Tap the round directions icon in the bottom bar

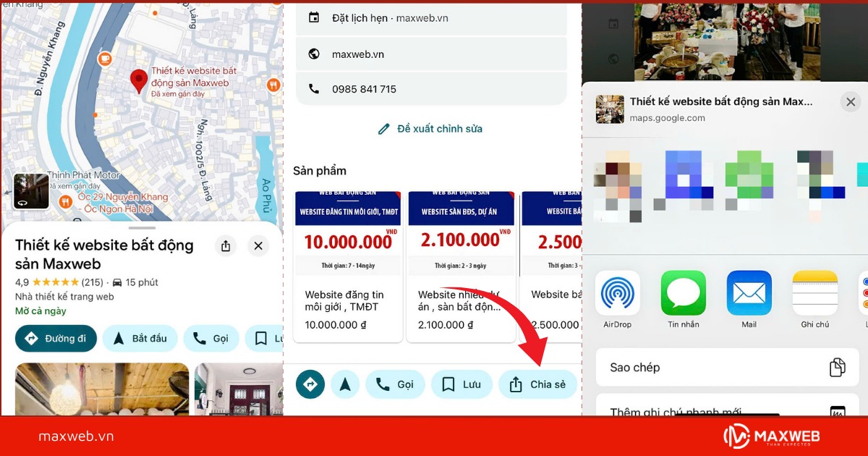[x=310, y=384]
